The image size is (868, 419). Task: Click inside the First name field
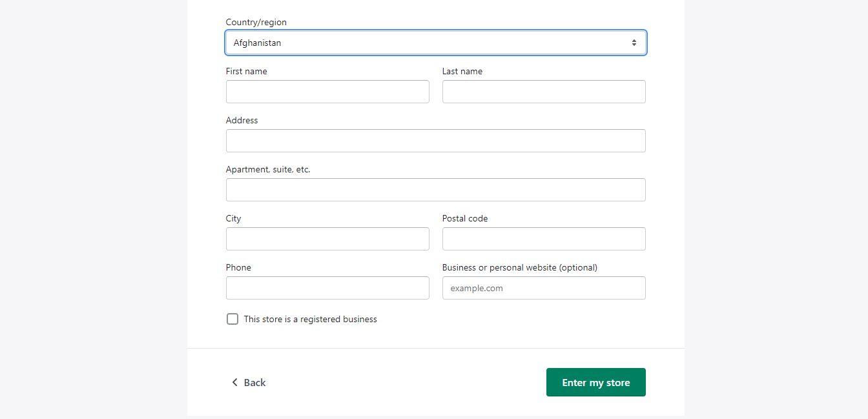(327, 91)
